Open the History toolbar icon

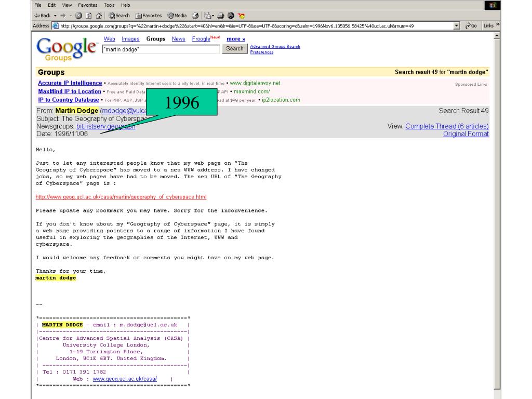click(x=195, y=16)
